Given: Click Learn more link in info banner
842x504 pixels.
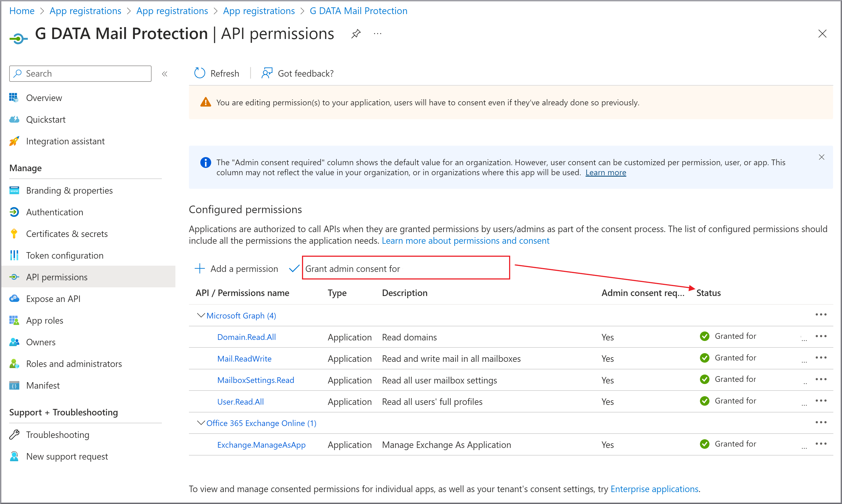Looking at the screenshot, I should 605,173.
